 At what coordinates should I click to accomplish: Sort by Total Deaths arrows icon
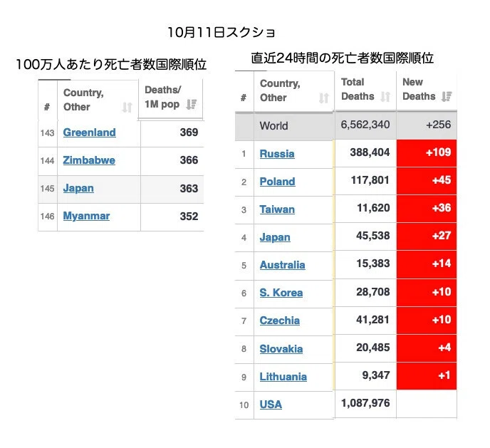point(385,97)
